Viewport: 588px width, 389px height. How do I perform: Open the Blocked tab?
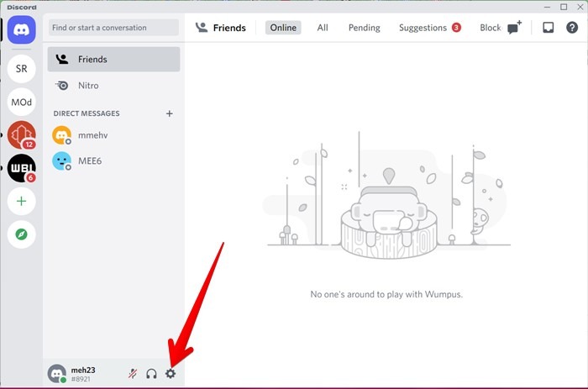[491, 28]
